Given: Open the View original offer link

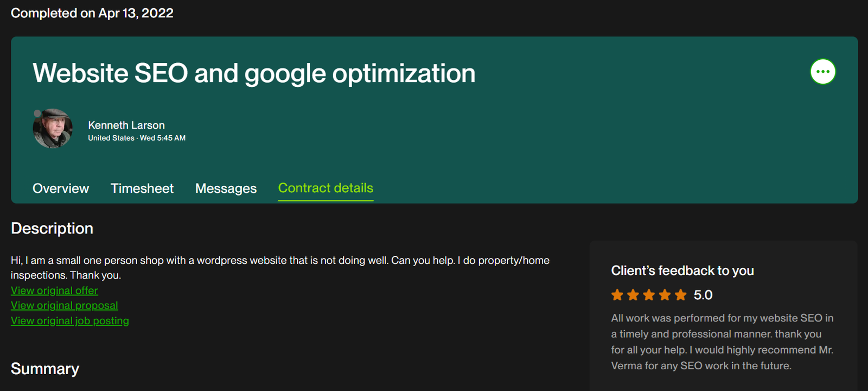Looking at the screenshot, I should click(54, 291).
